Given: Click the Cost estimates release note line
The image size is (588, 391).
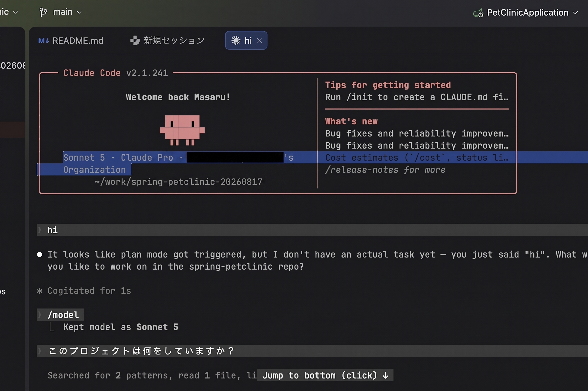Looking at the screenshot, I should pyautogui.click(x=417, y=157).
